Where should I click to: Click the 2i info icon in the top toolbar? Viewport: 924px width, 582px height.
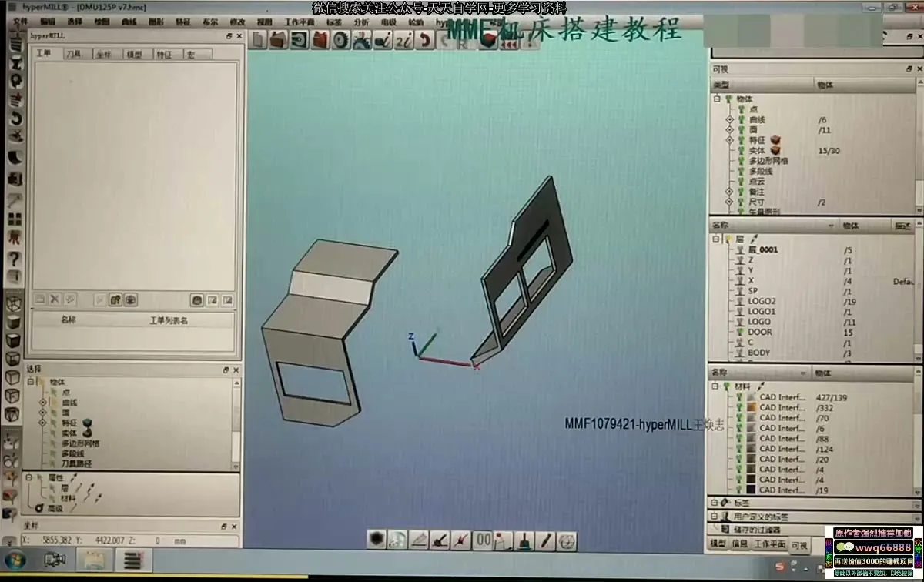pos(403,41)
